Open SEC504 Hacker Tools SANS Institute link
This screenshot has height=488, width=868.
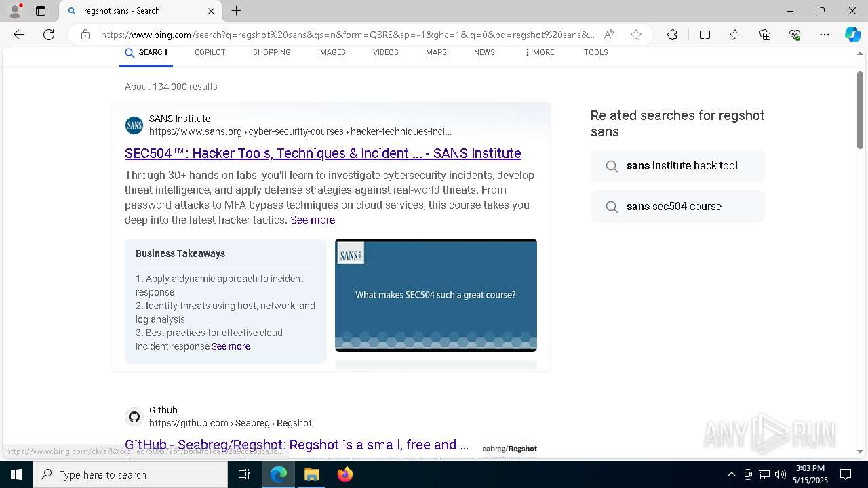point(323,153)
